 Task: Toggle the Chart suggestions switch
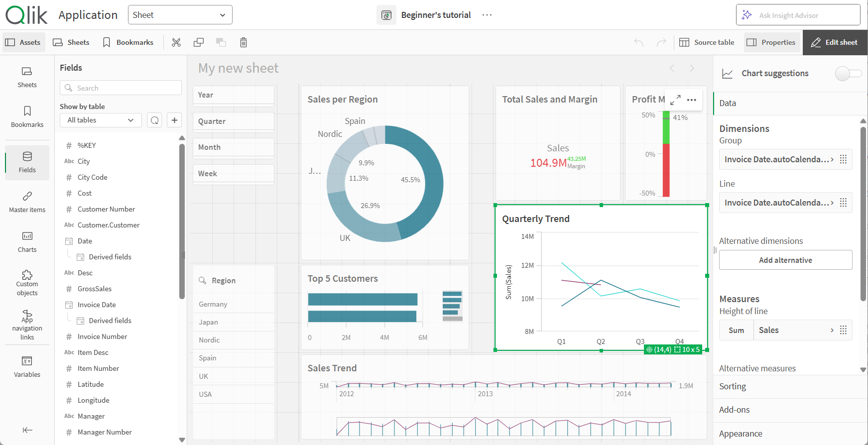coord(849,74)
